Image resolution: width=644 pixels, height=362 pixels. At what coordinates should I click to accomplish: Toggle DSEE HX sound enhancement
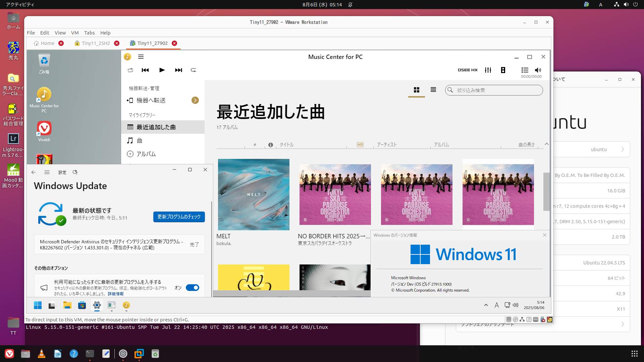468,70
